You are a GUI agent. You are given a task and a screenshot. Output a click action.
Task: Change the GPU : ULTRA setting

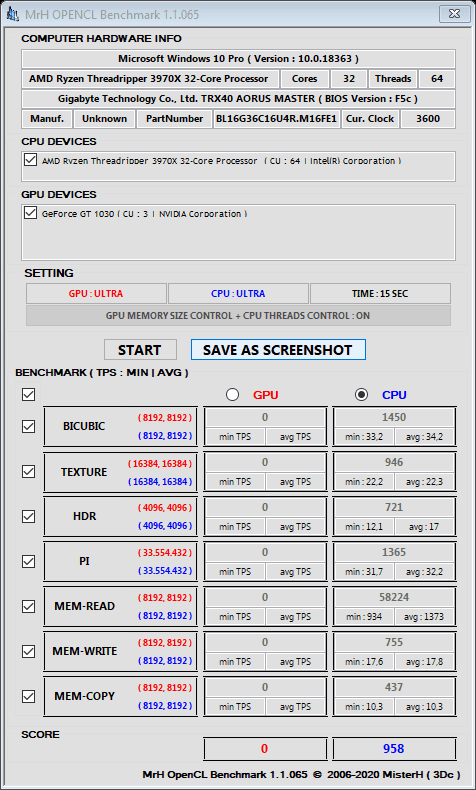point(96,293)
